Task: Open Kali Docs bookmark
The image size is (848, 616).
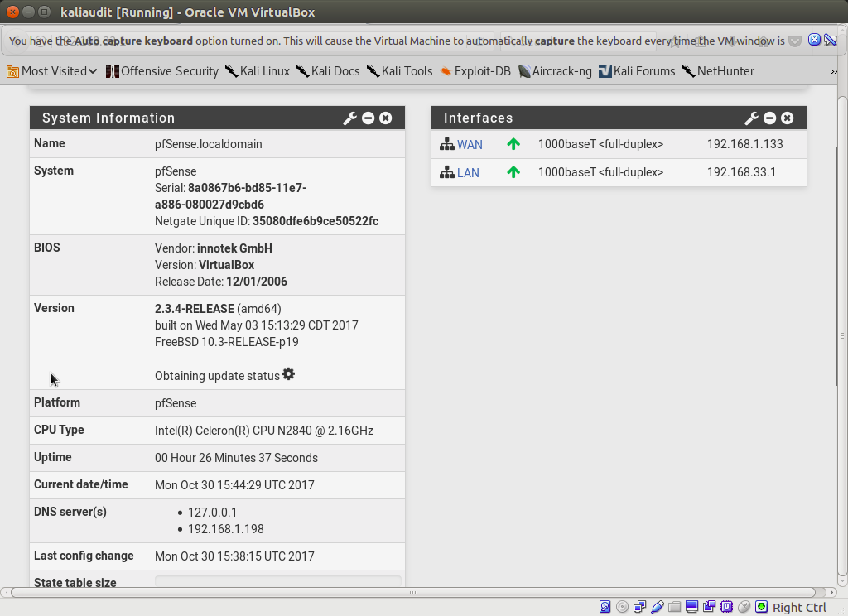Action: [328, 71]
